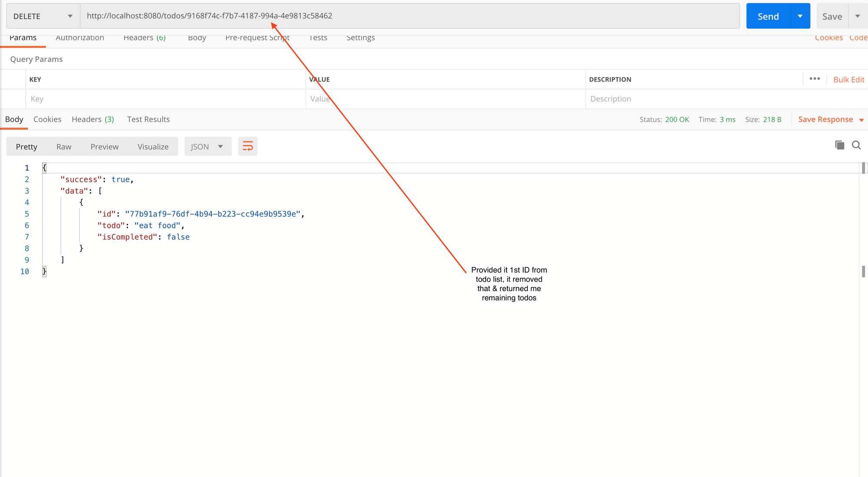Image resolution: width=868 pixels, height=477 pixels.
Task: Expand the Save options arrow
Action: point(858,16)
